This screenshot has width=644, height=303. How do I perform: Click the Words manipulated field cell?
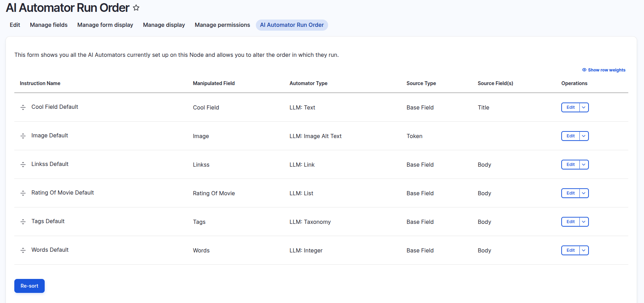click(x=201, y=250)
